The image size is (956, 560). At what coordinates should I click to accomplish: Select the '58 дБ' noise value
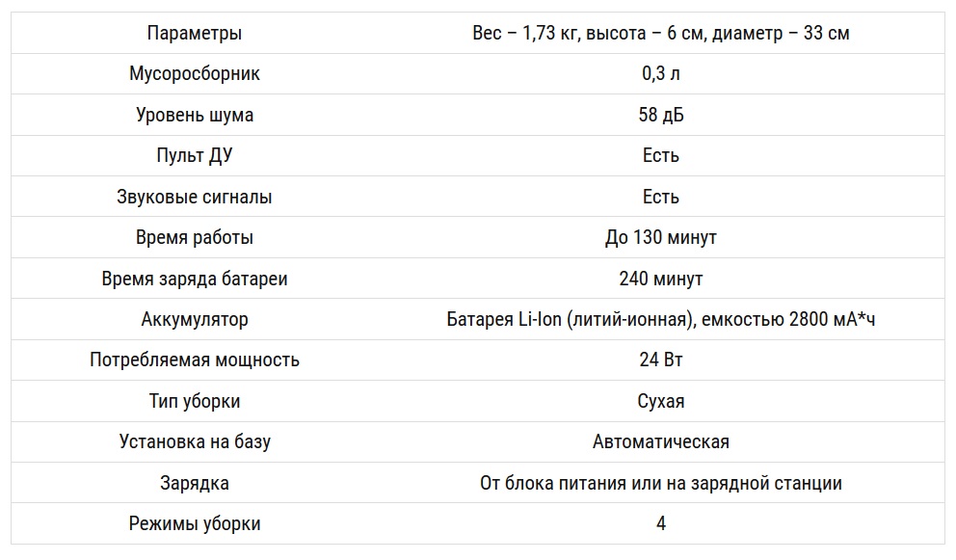[x=661, y=116]
